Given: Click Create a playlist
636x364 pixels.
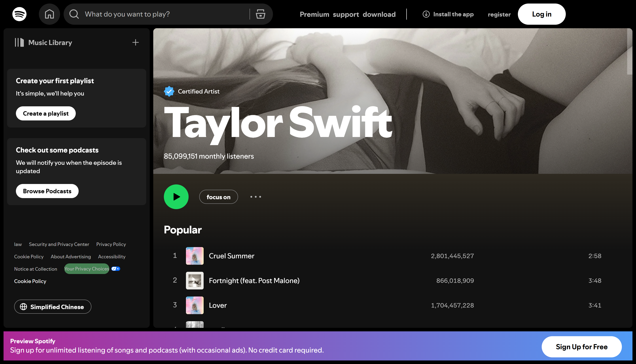Looking at the screenshot, I should [45, 113].
